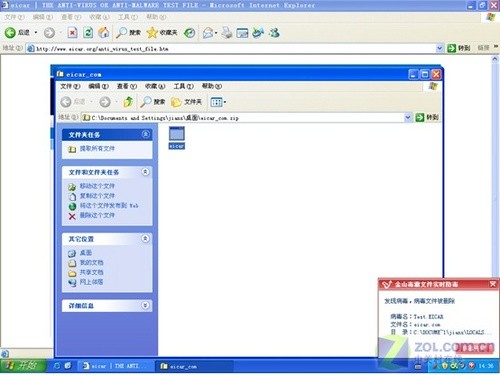The image size is (500, 375).
Task: Click the Home icon in Internet Explorer toolbar
Action: [x=104, y=33]
